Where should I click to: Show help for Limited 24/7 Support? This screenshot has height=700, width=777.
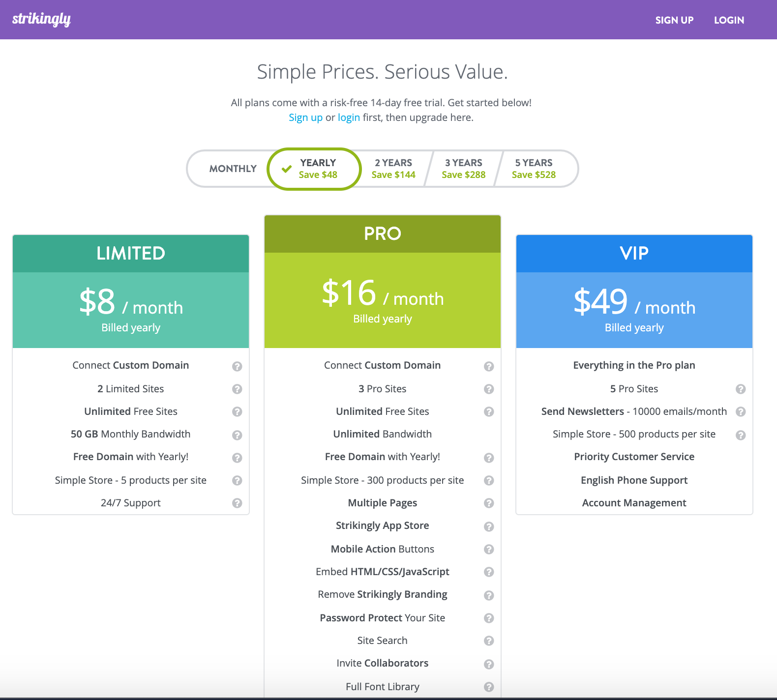237,503
